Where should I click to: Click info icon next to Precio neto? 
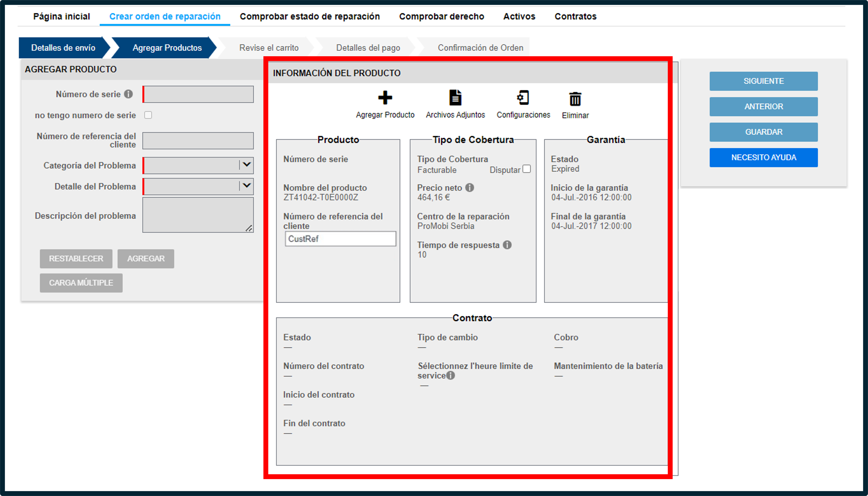pos(469,187)
